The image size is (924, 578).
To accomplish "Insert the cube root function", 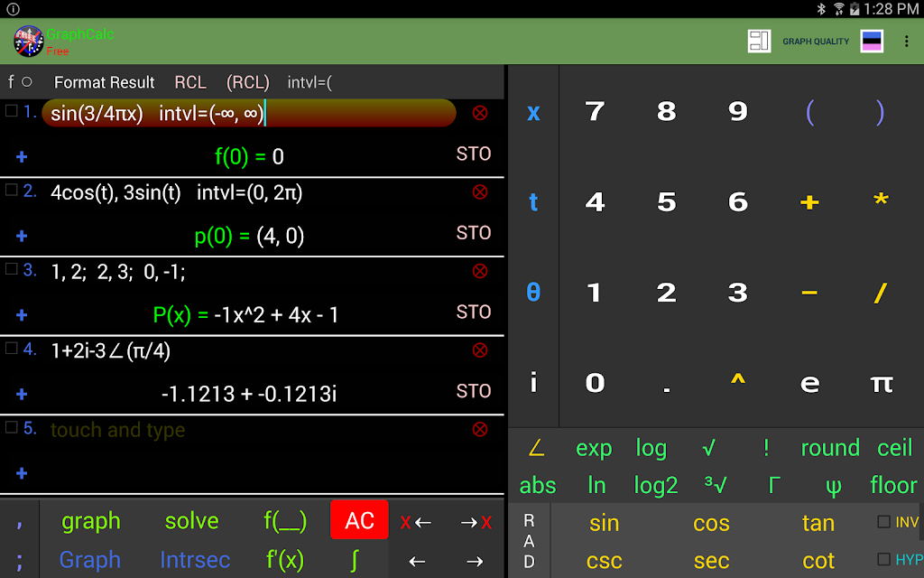I will point(716,485).
